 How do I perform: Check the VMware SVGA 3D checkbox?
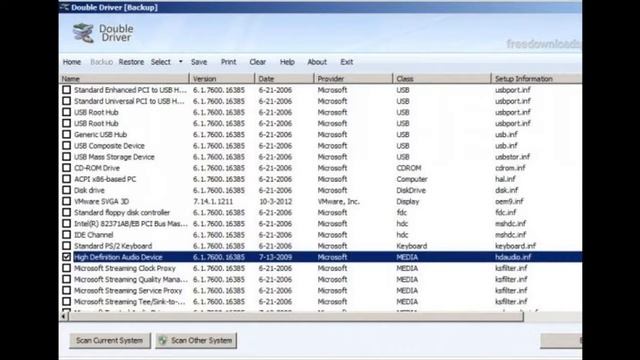pyautogui.click(x=67, y=201)
